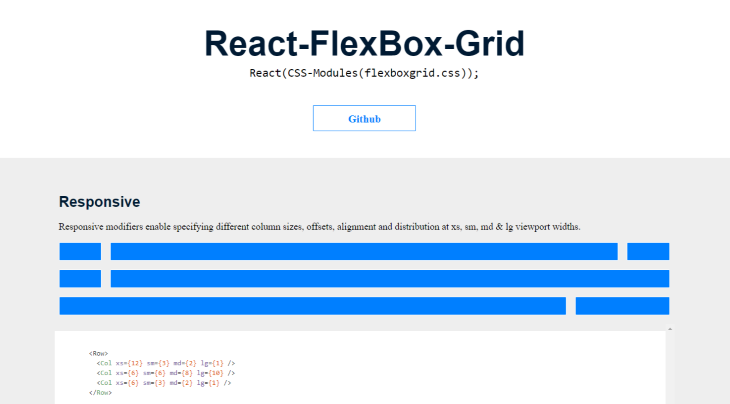Click the Responsive section heading
Image resolution: width=730 pixels, height=404 pixels.
tap(99, 202)
